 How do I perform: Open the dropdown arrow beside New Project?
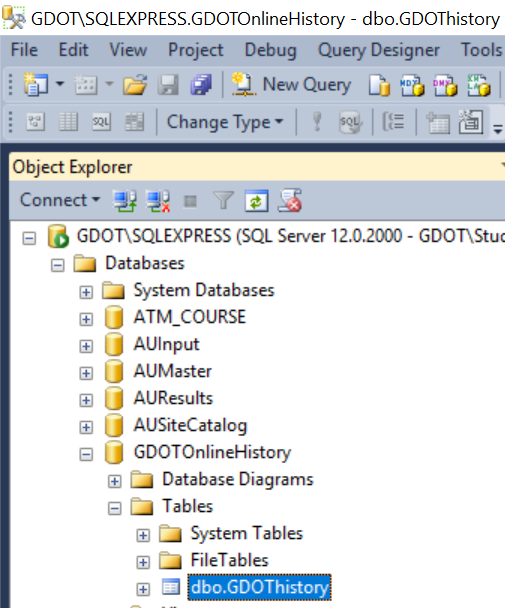pyautogui.click(x=60, y=84)
